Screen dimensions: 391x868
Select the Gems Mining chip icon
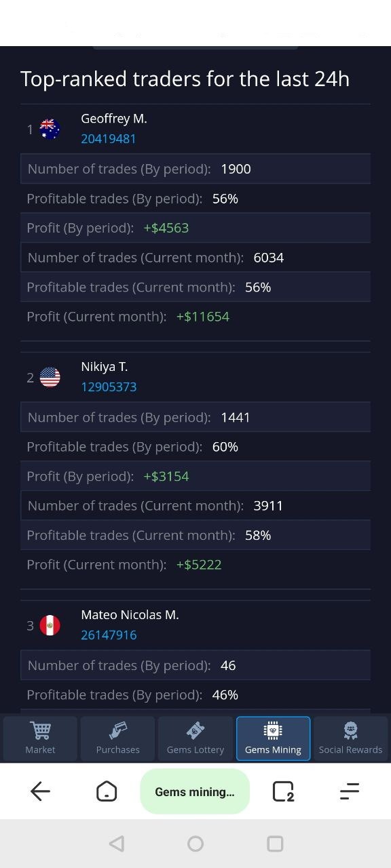(273, 730)
